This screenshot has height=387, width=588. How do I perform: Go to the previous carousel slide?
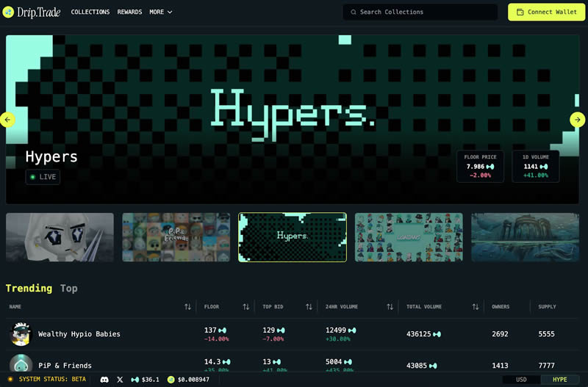[x=8, y=120]
